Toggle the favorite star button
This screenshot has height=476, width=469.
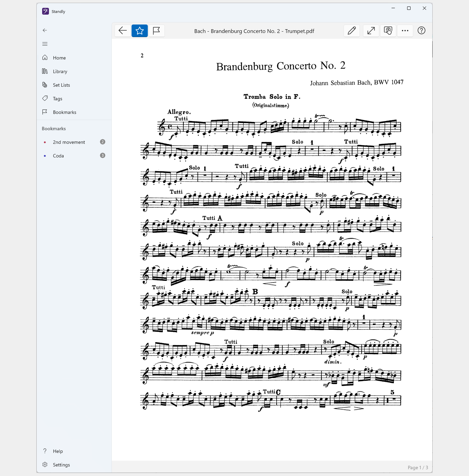coord(140,31)
